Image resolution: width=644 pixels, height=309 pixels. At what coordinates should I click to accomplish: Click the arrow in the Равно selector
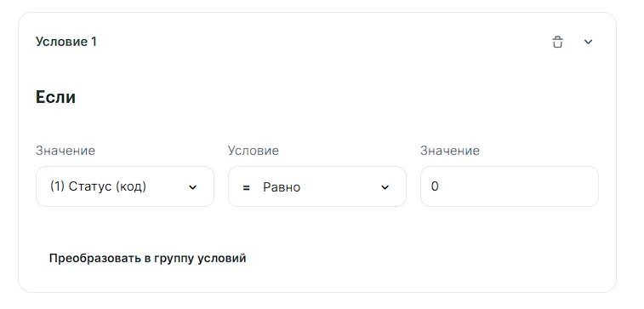click(x=385, y=187)
